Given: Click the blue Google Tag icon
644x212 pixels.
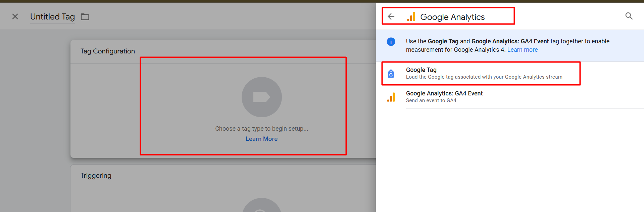Looking at the screenshot, I should [x=391, y=74].
